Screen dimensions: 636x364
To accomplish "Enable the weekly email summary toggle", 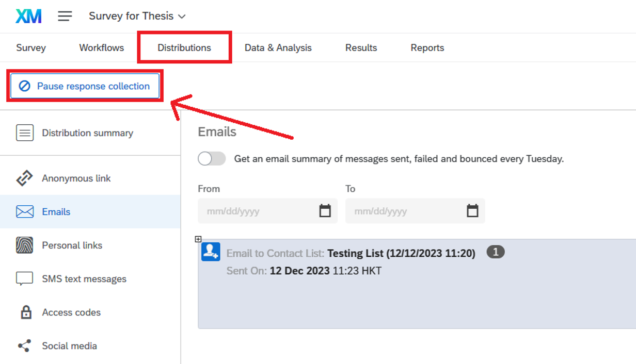I will (212, 159).
